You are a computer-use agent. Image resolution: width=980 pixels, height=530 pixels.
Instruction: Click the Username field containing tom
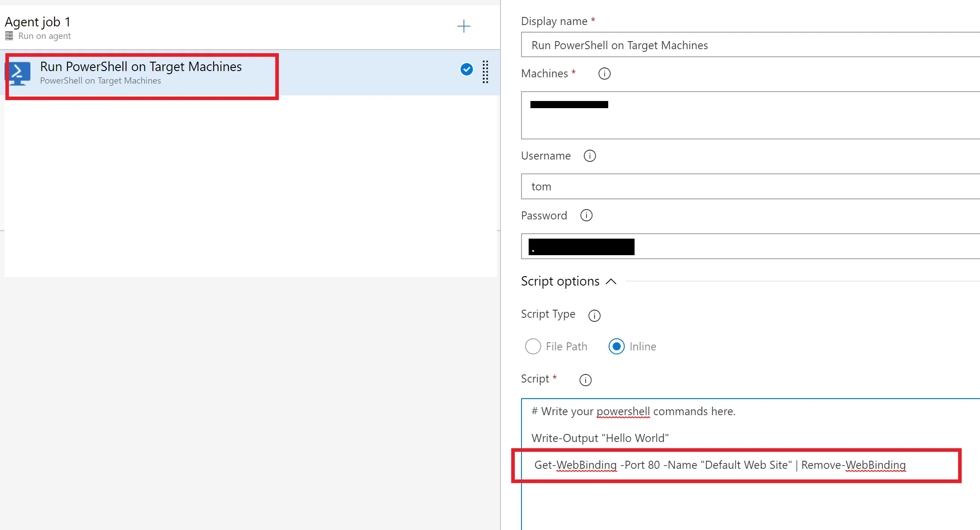746,186
